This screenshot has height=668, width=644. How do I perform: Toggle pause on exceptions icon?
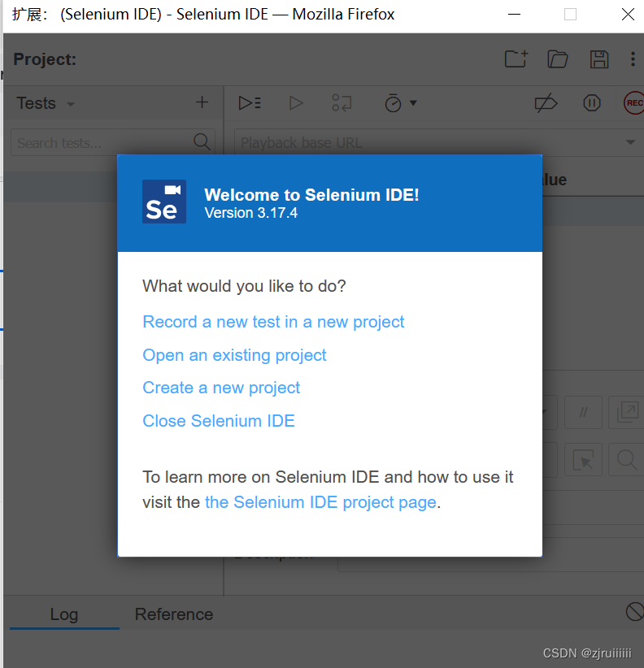tap(592, 102)
